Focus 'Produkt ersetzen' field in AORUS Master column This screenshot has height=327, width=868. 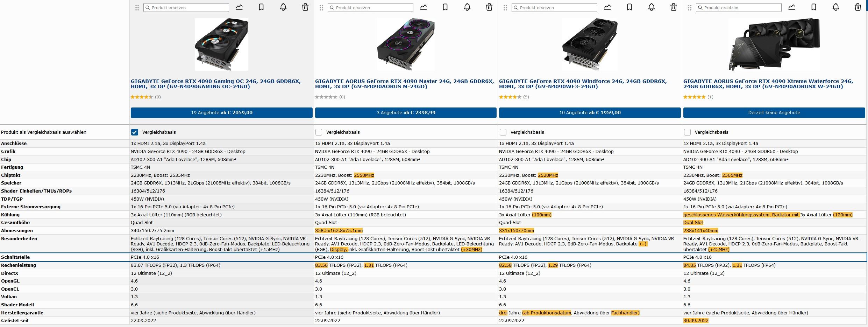(370, 8)
